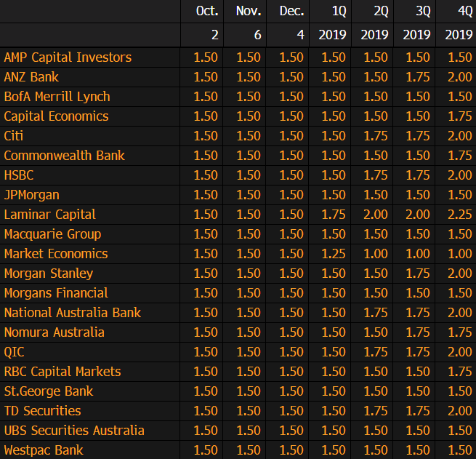Viewport: 476px width, 459px height.
Task: Click on Capital Economics in the list
Action: tap(56, 116)
